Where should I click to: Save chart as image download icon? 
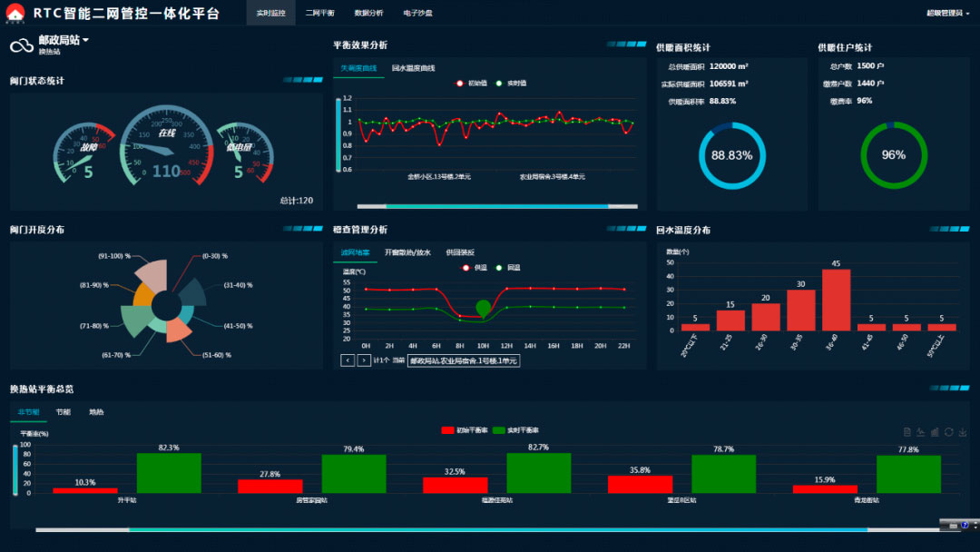click(x=962, y=431)
